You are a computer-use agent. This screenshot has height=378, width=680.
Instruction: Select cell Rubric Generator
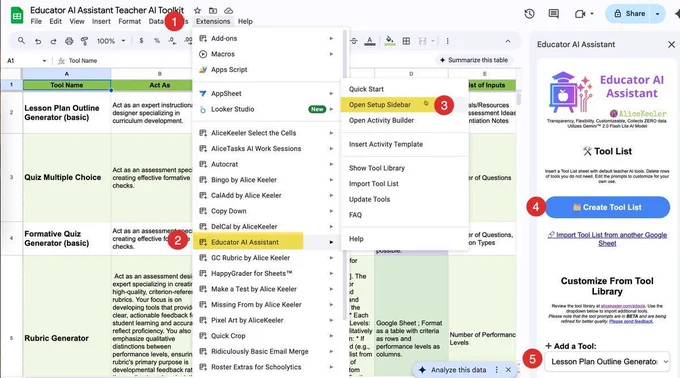pos(66,316)
